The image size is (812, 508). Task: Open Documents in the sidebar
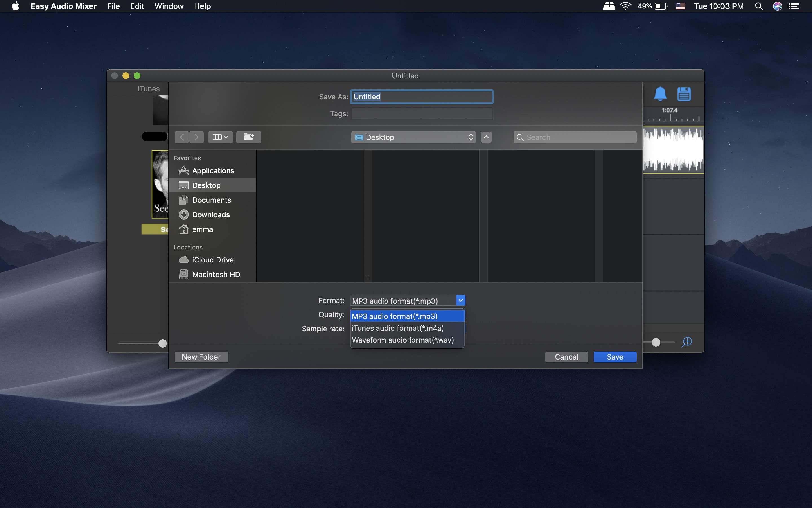tap(212, 200)
